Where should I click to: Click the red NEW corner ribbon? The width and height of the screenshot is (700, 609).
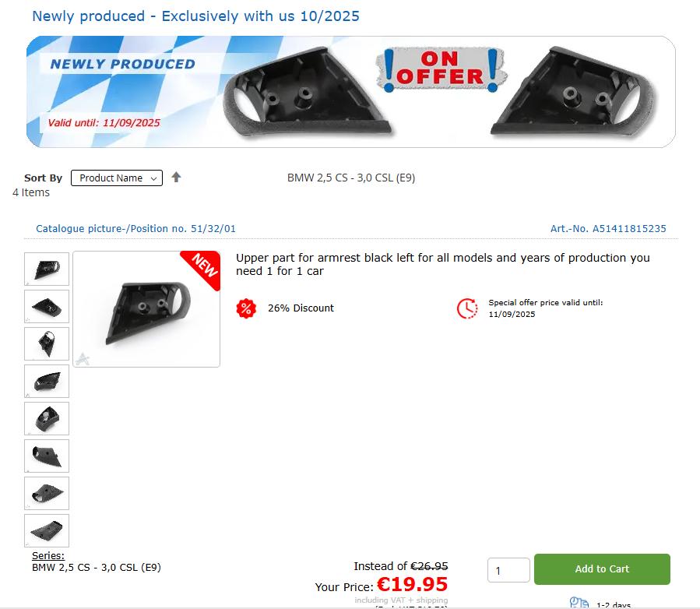click(204, 266)
